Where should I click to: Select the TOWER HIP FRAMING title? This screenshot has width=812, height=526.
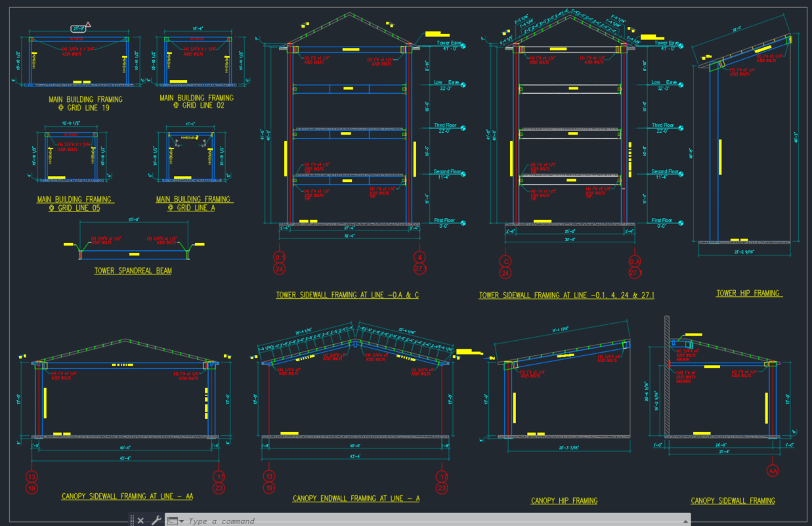(748, 294)
